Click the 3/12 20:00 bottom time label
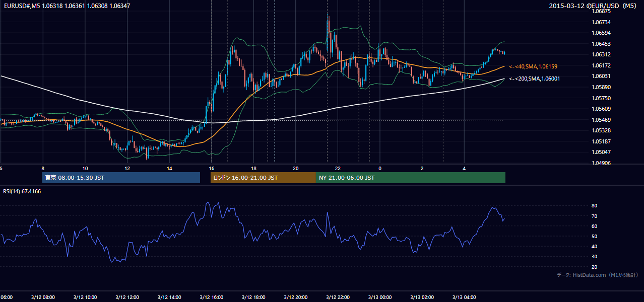Image resolution: width=644 pixels, height=302 pixels. click(x=296, y=297)
